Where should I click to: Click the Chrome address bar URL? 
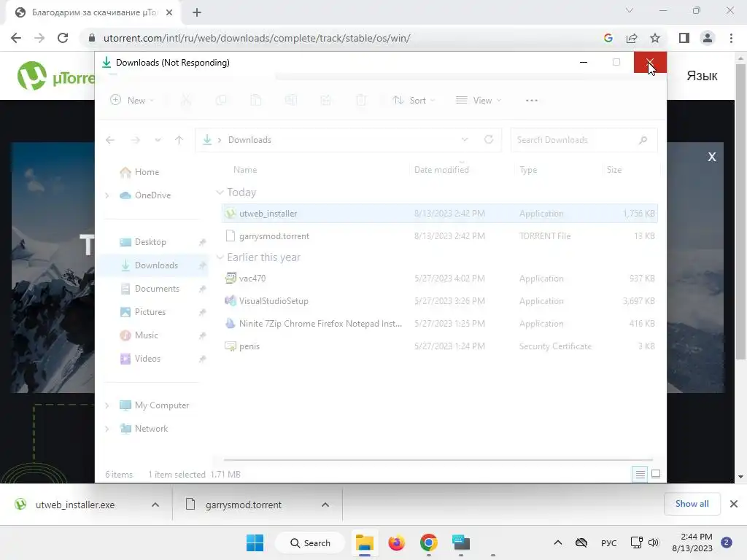[257, 38]
